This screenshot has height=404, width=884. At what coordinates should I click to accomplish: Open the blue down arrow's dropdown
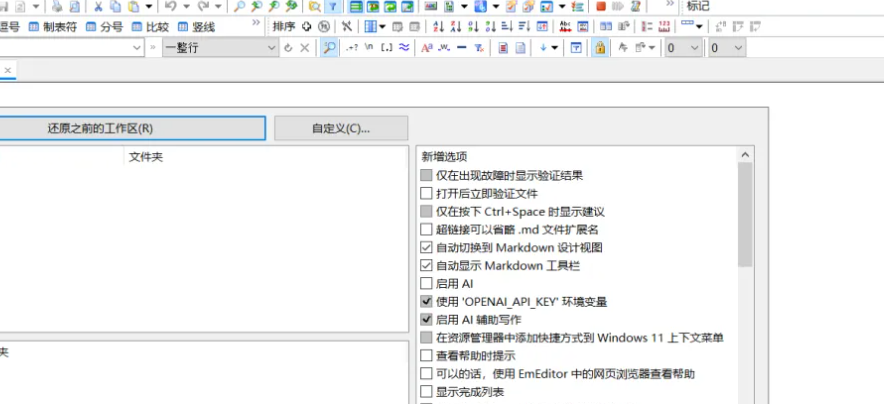click(x=555, y=48)
